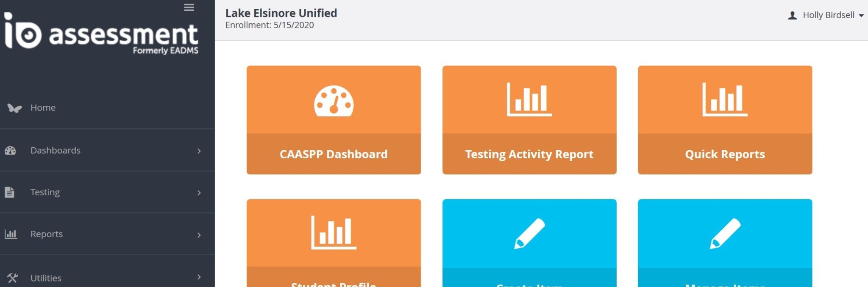The image size is (868, 287).
Task: Open the Student Profile tile
Action: point(334,242)
